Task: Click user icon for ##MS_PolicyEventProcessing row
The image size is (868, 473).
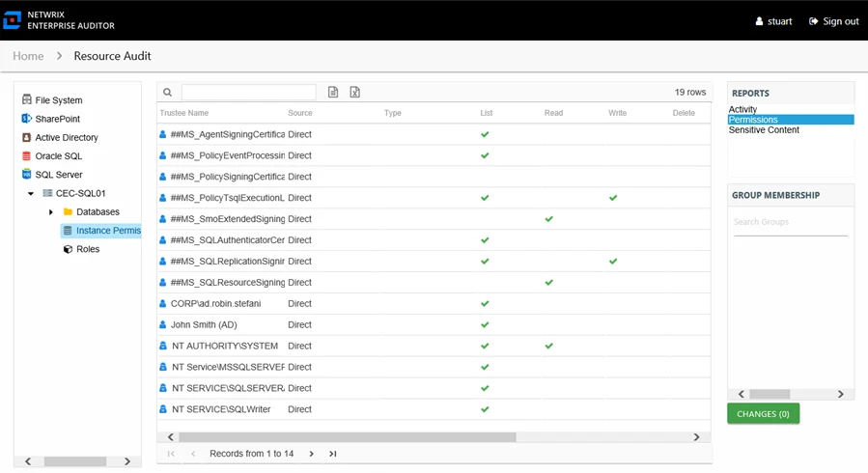Action: point(163,155)
